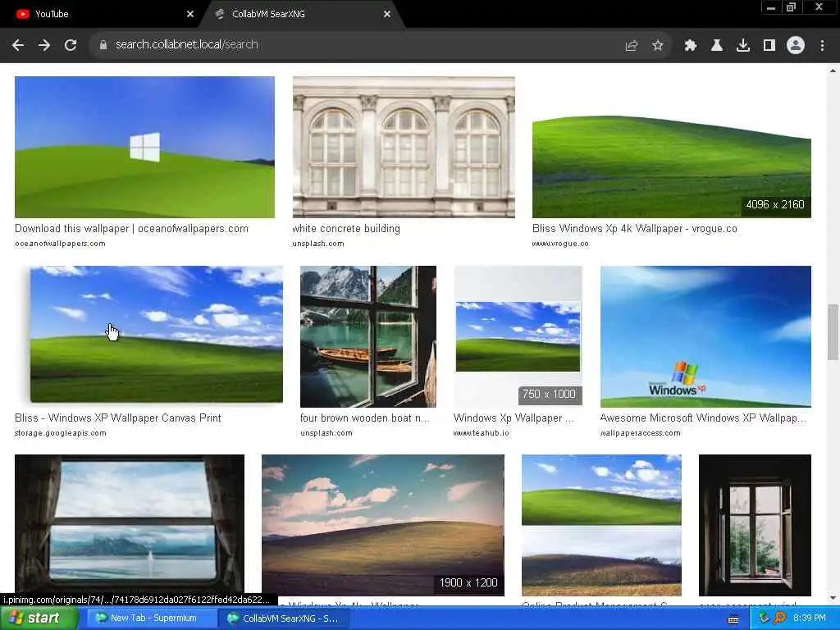
Task: Click the storage.googleapis.com source text
Action: (x=61, y=433)
